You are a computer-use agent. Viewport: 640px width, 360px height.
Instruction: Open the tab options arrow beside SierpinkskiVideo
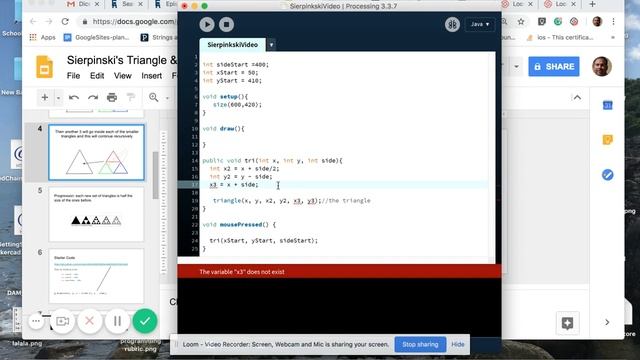(x=271, y=45)
